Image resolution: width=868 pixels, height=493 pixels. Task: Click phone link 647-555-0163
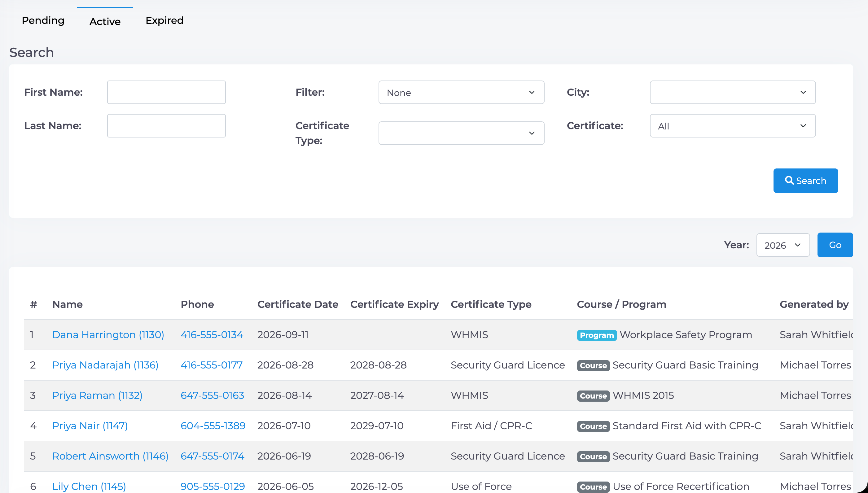pyautogui.click(x=212, y=395)
